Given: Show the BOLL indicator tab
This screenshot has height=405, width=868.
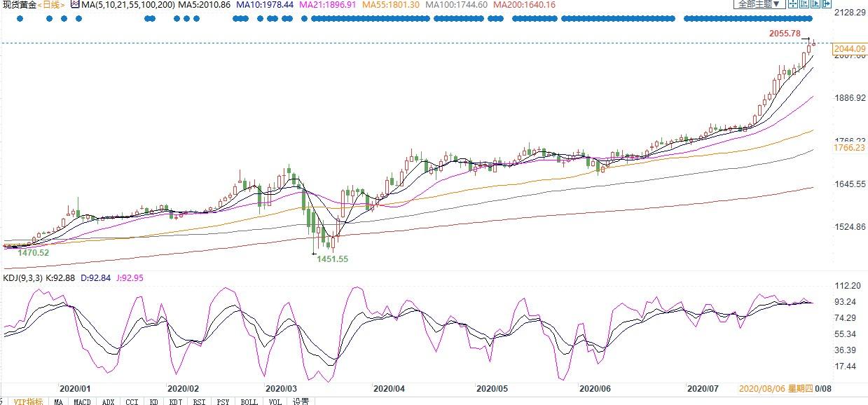Looking at the screenshot, I should (249, 401).
